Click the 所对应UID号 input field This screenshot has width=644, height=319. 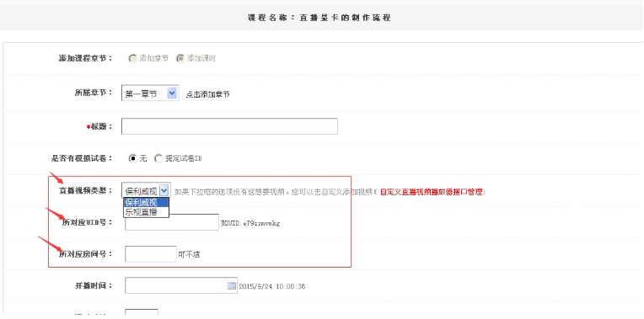click(172, 222)
